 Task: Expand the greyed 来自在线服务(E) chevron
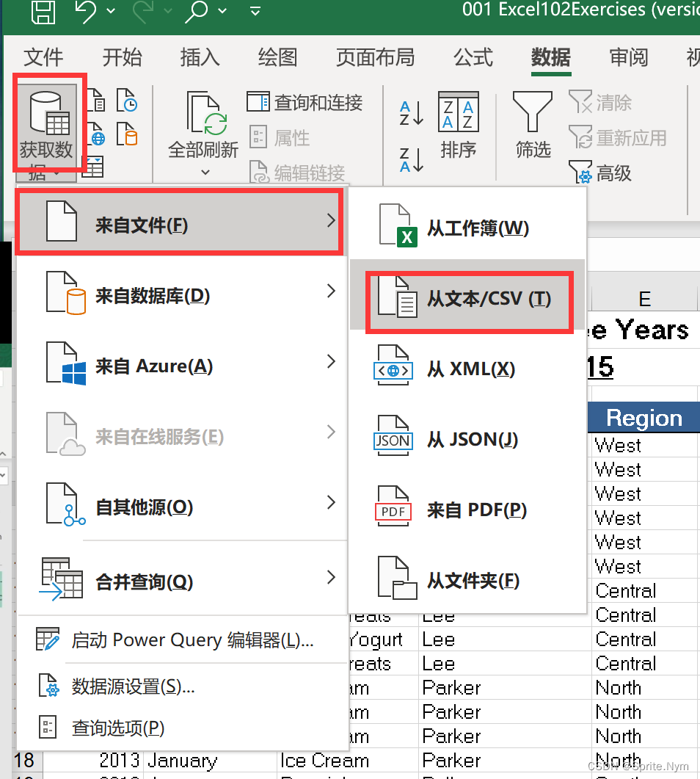click(x=332, y=432)
